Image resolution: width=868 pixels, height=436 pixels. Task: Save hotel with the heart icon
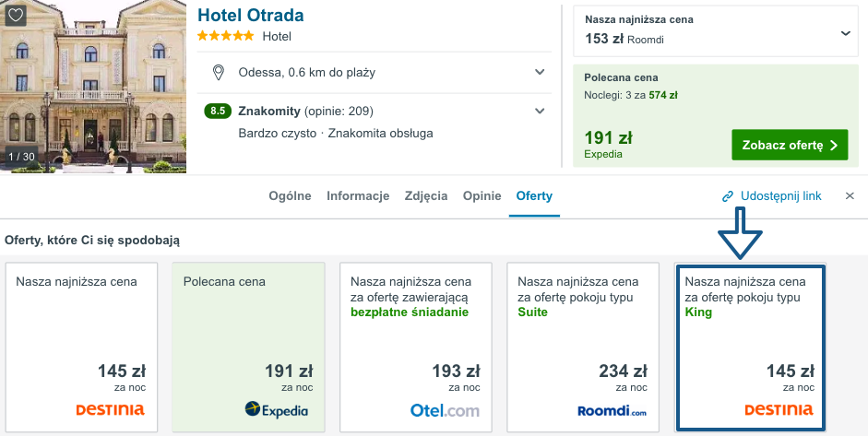click(16, 16)
